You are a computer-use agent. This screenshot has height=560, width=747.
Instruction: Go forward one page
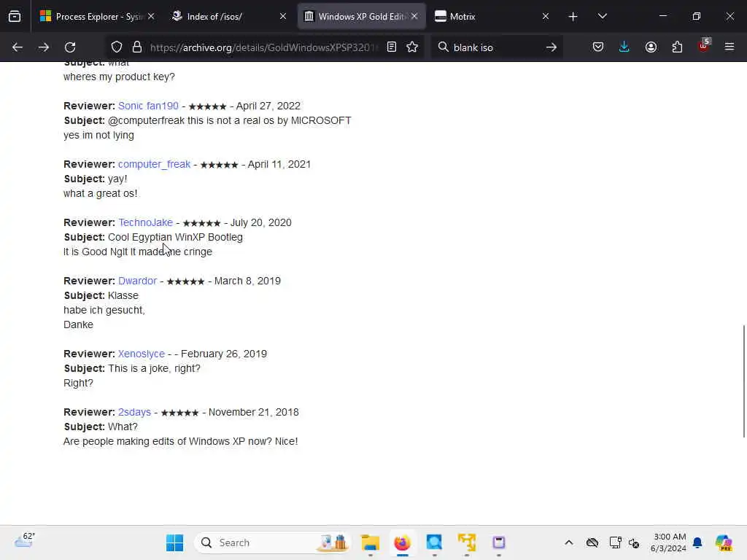point(43,47)
